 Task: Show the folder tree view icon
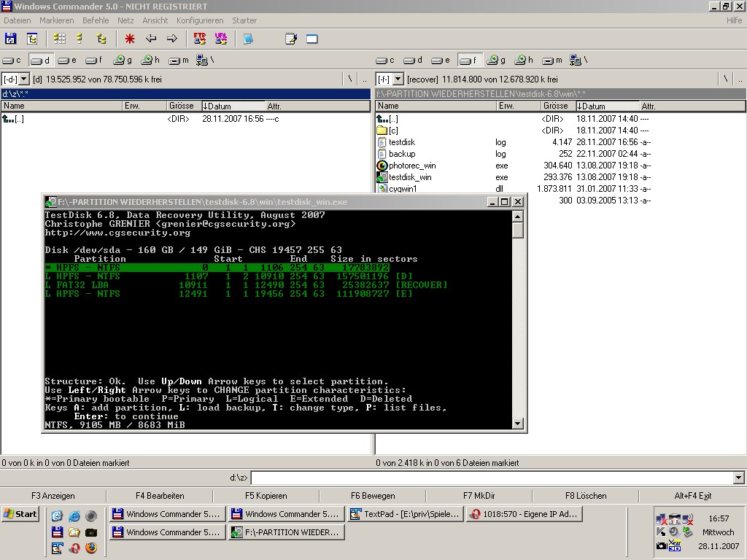pos(101,39)
